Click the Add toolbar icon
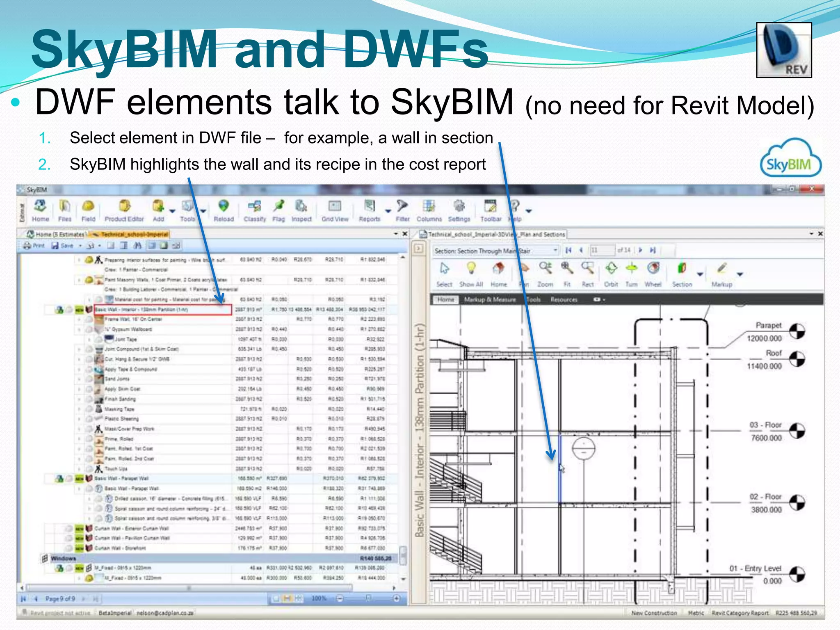840x630 pixels. (158, 211)
